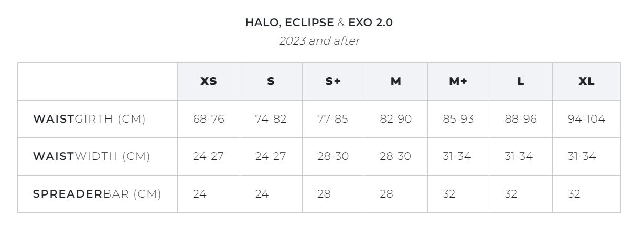The height and width of the screenshot is (227, 644).
Task: Click the Waist Girth (CM) row label
Action: click(89, 119)
